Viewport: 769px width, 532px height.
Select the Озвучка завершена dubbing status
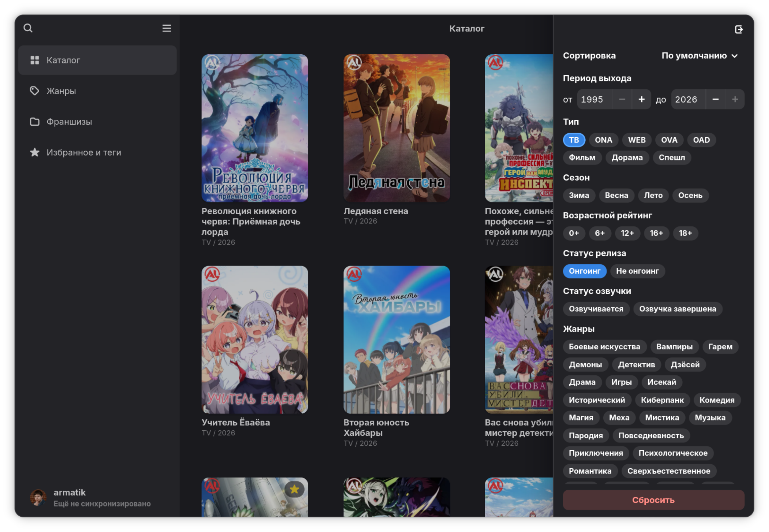(x=677, y=309)
